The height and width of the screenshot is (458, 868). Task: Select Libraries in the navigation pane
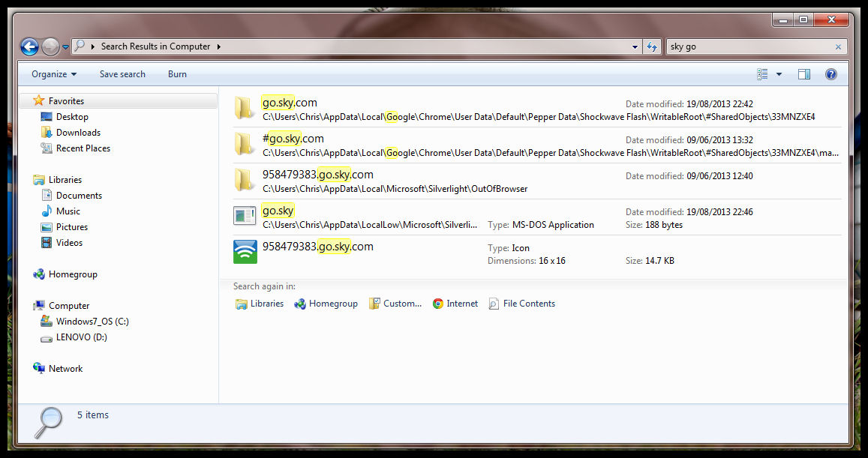click(65, 180)
